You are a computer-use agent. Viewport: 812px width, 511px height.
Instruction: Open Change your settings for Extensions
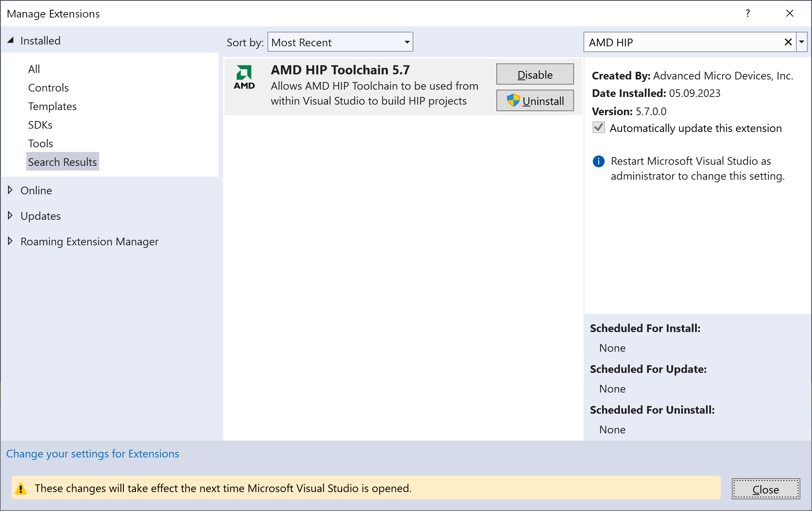pos(93,454)
